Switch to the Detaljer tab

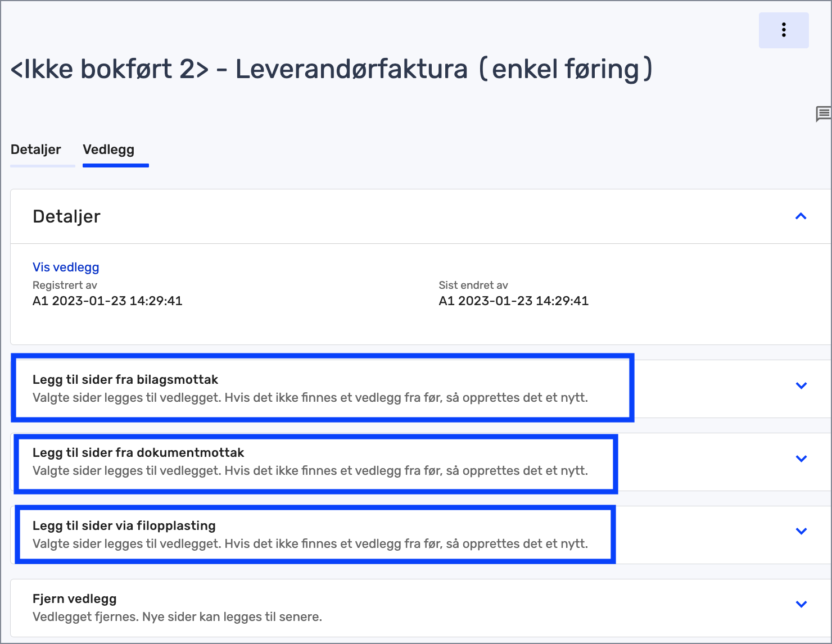(x=35, y=149)
